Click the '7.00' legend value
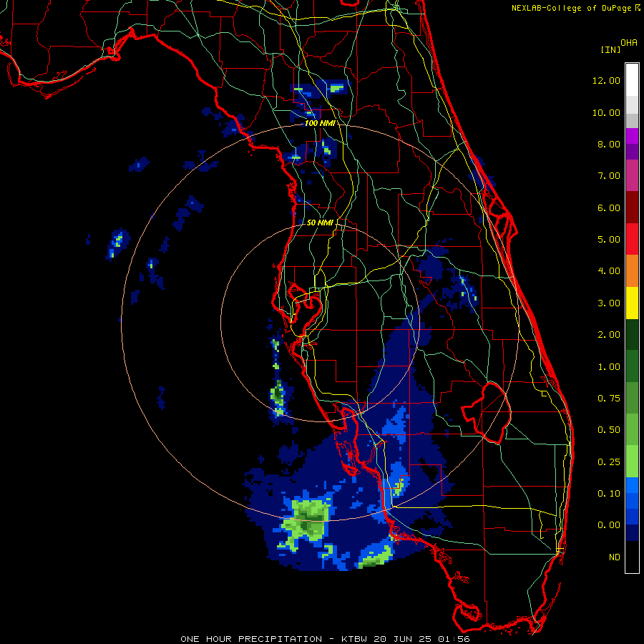 click(609, 176)
